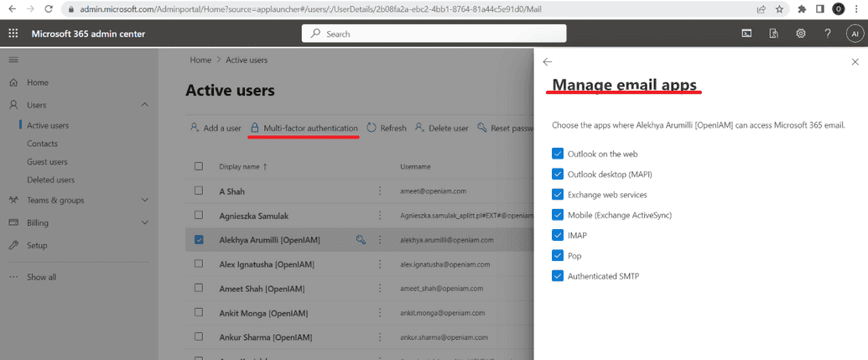Image resolution: width=868 pixels, height=360 pixels.
Task: Uncheck Outlook on the web checkbox
Action: tap(558, 154)
